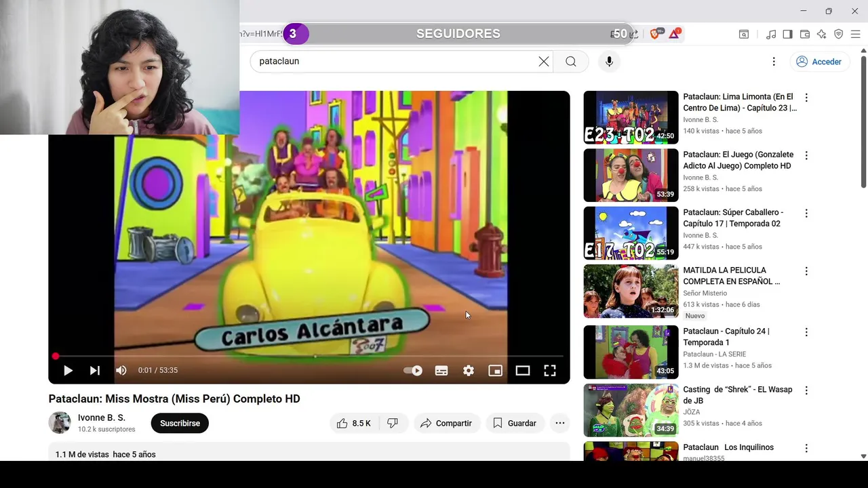Screen dimensions: 868x488
Task: Open the Brave Wallet icon
Action: (x=805, y=34)
